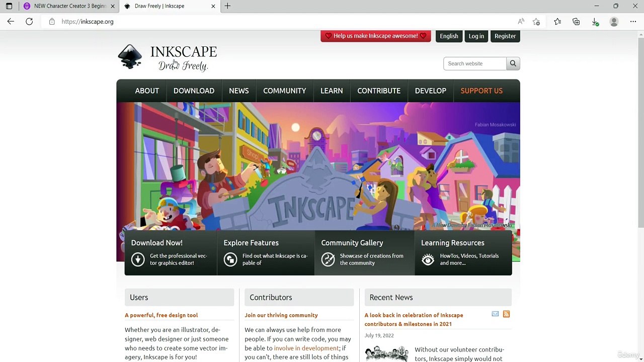Image resolution: width=644 pixels, height=362 pixels.
Task: Open the CONTRIBUTE menu
Action: click(x=379, y=91)
